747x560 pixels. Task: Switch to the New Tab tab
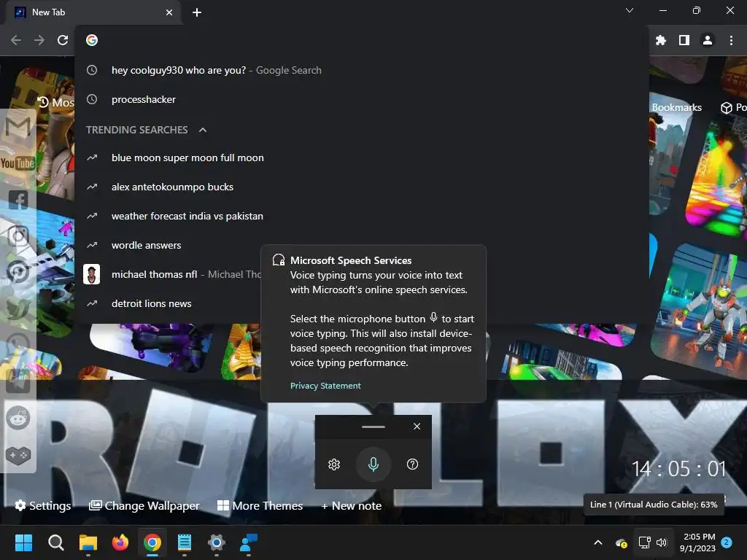click(x=93, y=12)
